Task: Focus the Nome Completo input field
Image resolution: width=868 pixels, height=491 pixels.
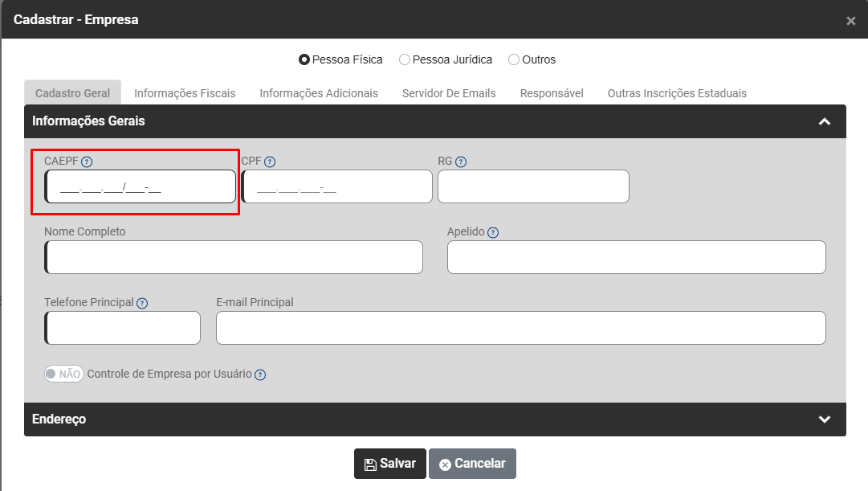Action: pyautogui.click(x=234, y=257)
